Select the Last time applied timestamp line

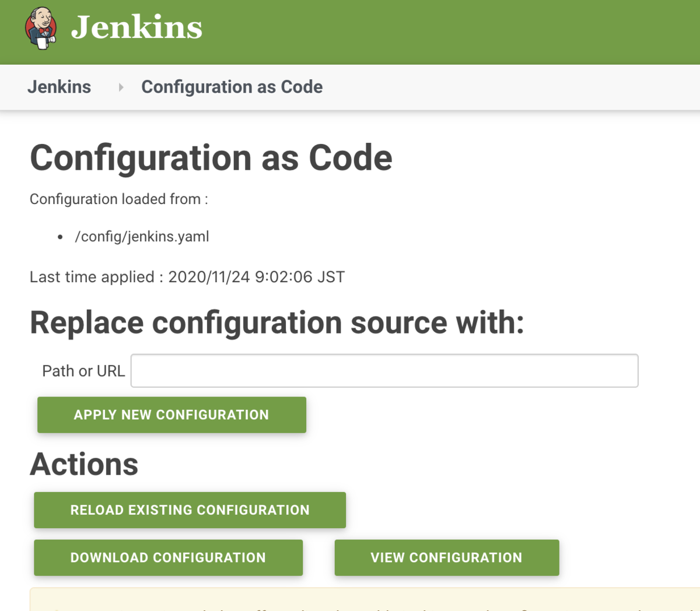tap(187, 277)
